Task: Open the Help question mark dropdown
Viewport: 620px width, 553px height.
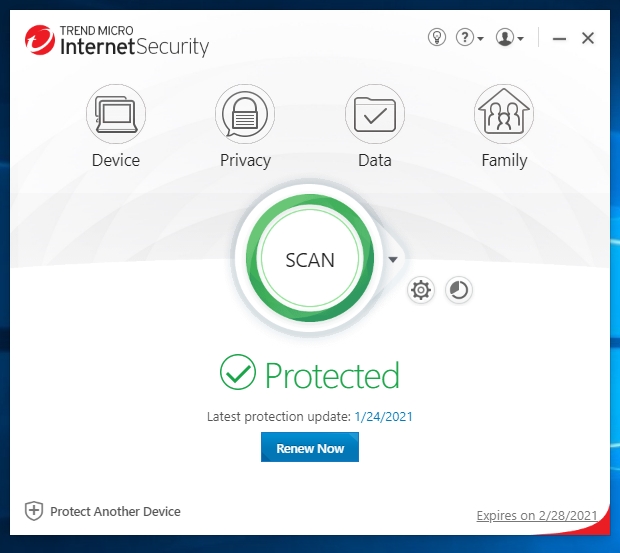Action: pyautogui.click(x=469, y=38)
